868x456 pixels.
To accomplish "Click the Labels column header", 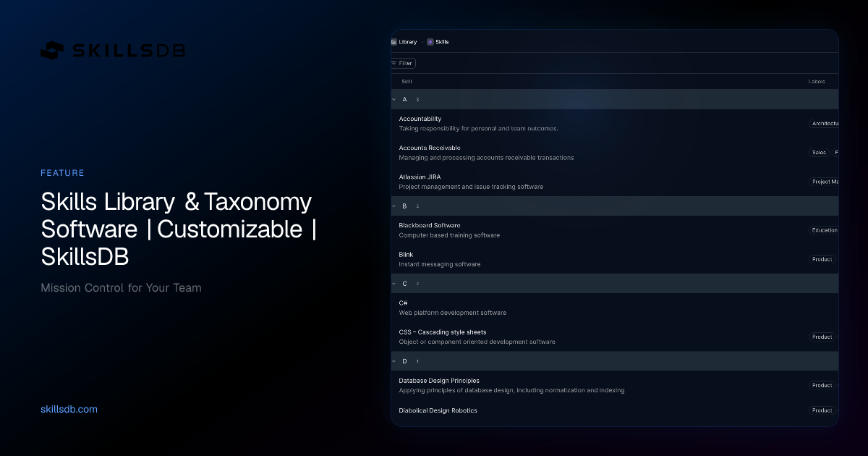I will (x=817, y=82).
